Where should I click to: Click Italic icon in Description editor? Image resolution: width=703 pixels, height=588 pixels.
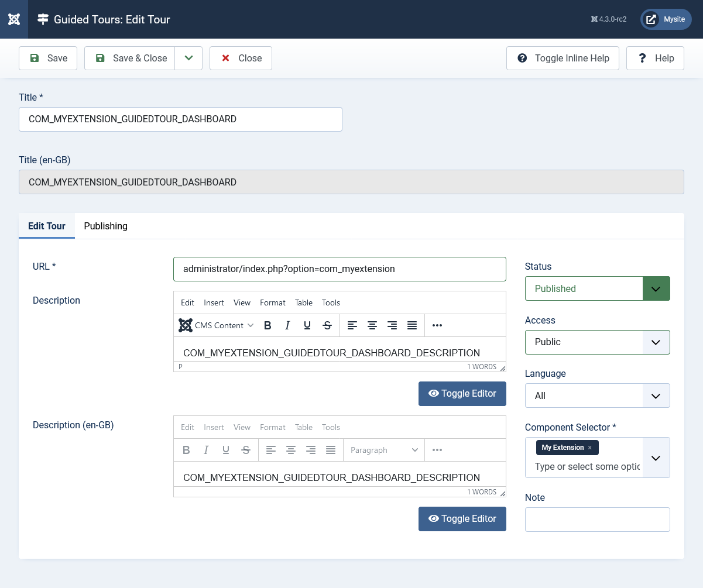(287, 325)
